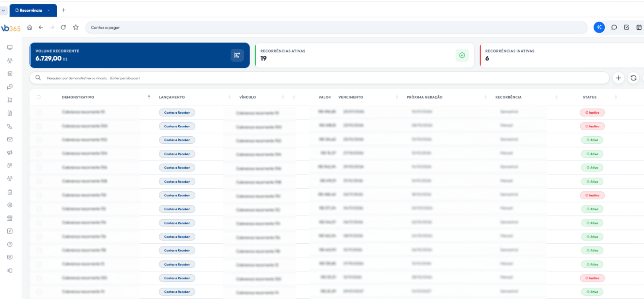Viewport: 644px width, 299px height.
Task: Collapse the sidebar with the bottom panel icon
Action: click(10, 270)
